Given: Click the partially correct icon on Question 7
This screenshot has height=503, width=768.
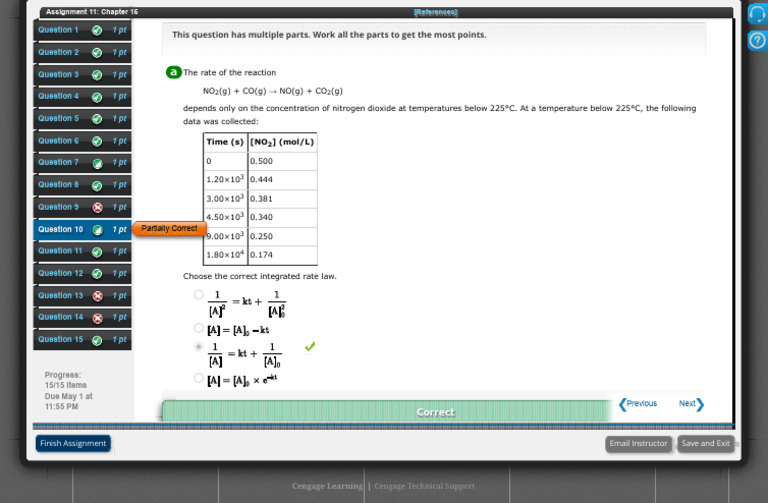Looking at the screenshot, I should tap(97, 163).
